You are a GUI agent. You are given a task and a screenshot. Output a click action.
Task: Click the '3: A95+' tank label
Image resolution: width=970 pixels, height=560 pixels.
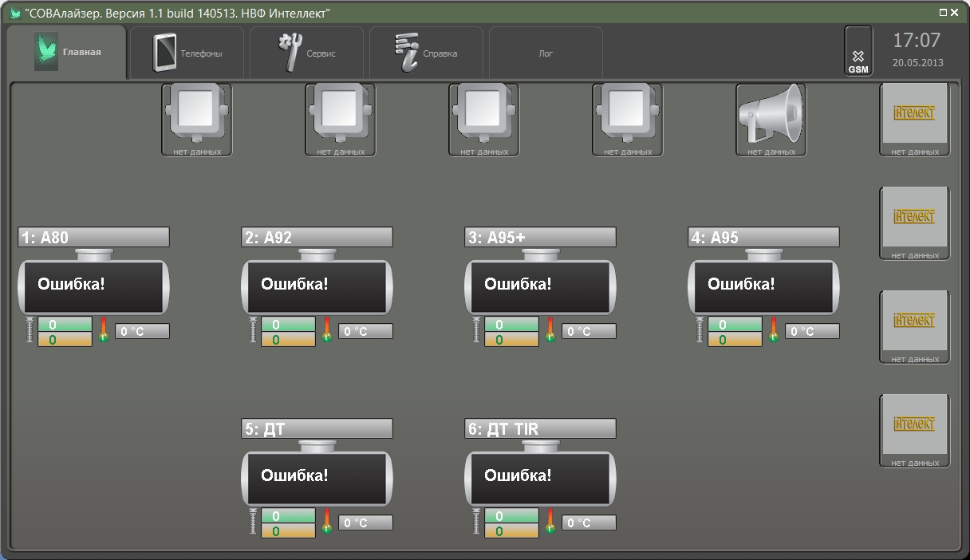click(x=541, y=237)
